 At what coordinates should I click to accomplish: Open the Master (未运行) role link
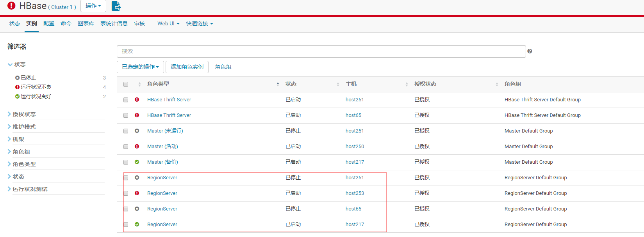[x=165, y=131]
